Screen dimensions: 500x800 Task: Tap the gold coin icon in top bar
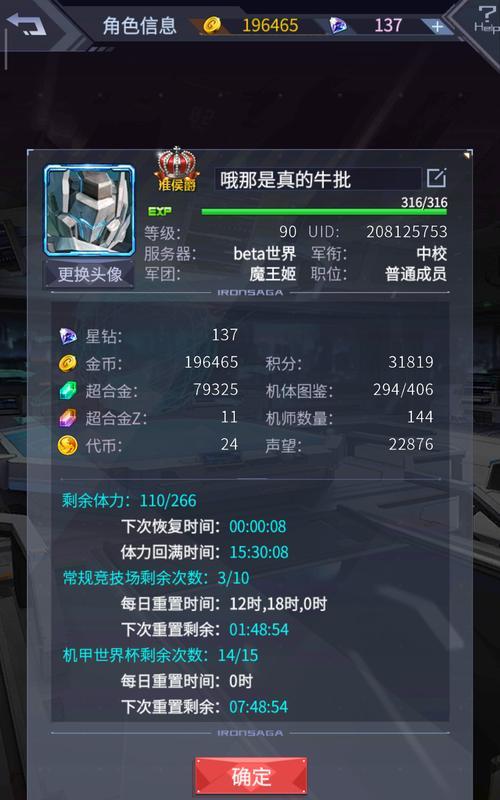click(x=212, y=25)
